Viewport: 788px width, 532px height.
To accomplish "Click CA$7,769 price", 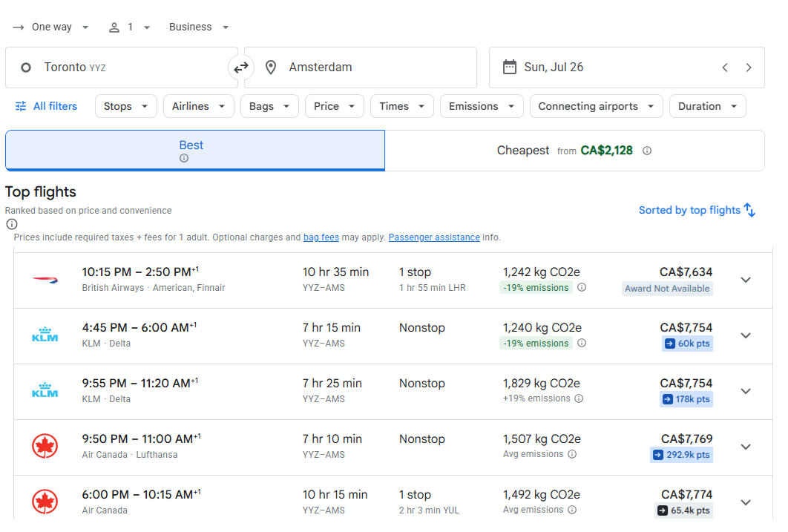I will tap(686, 439).
